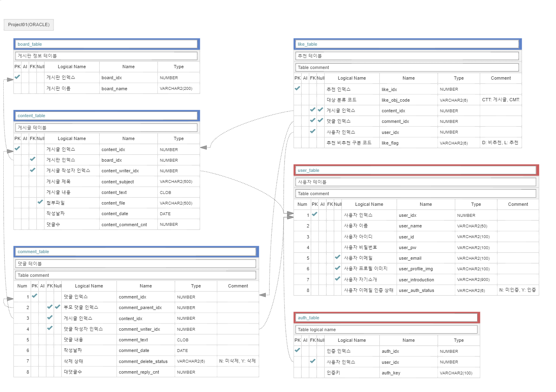The height and width of the screenshot is (392, 556).
Task: Select the board_table name field
Action: 106,44
